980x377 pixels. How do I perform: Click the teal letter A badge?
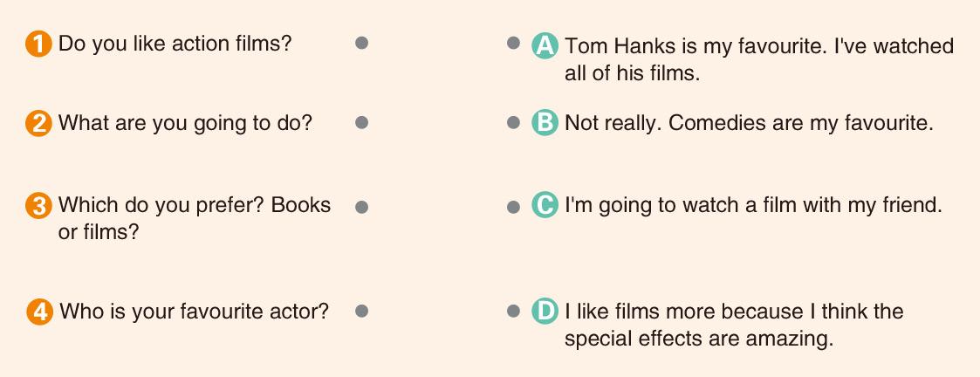545,45
